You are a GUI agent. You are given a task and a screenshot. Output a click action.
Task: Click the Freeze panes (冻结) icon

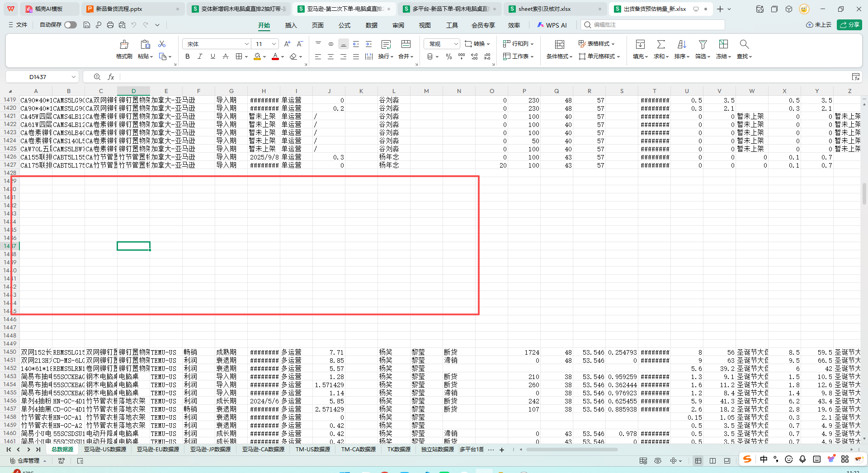coord(723,44)
